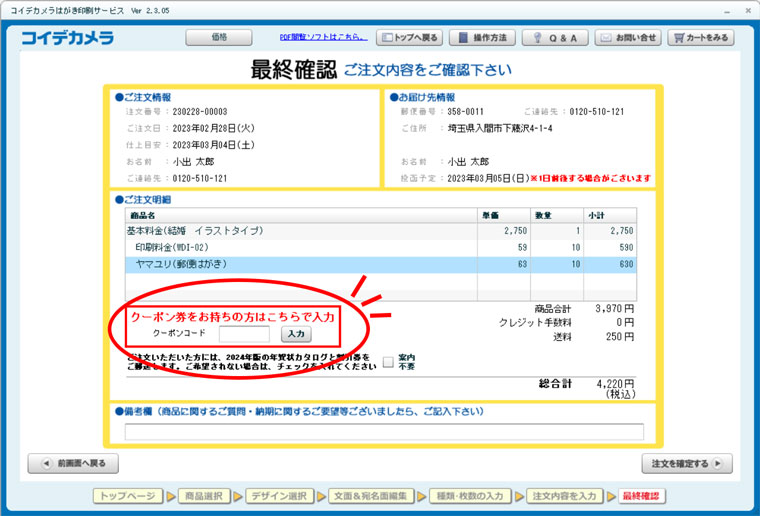Go back using 前画面へ戻る
Screen dimensions: 760x516
point(73,463)
